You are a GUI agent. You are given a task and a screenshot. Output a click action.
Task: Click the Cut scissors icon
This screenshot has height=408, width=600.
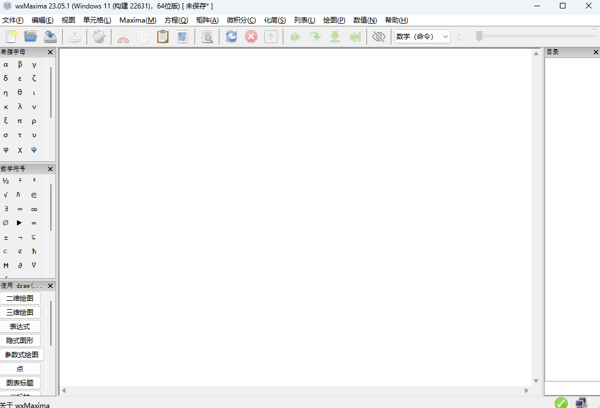123,37
